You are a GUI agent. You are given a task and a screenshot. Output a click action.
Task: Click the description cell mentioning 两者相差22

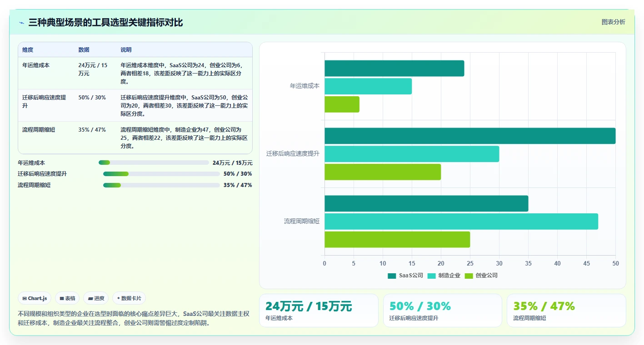[x=184, y=138]
